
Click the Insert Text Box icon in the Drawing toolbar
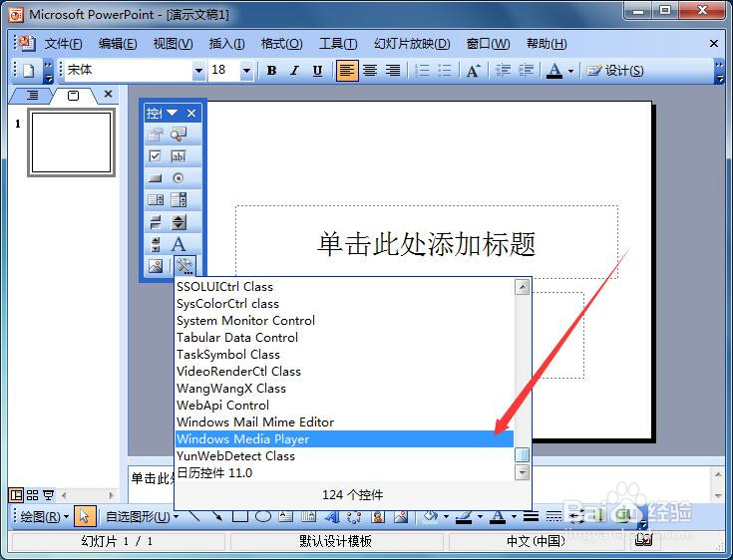285,516
